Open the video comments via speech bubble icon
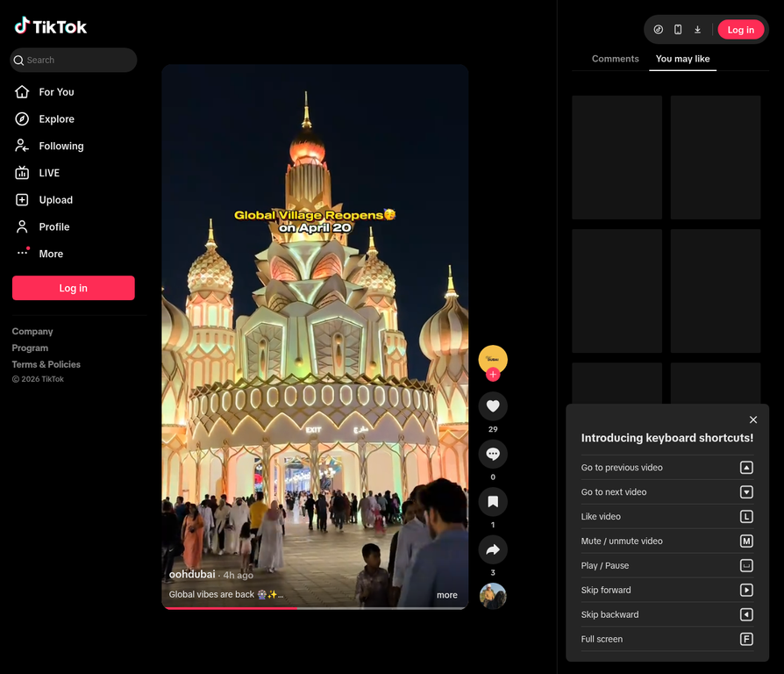The height and width of the screenshot is (674, 784). 492,454
